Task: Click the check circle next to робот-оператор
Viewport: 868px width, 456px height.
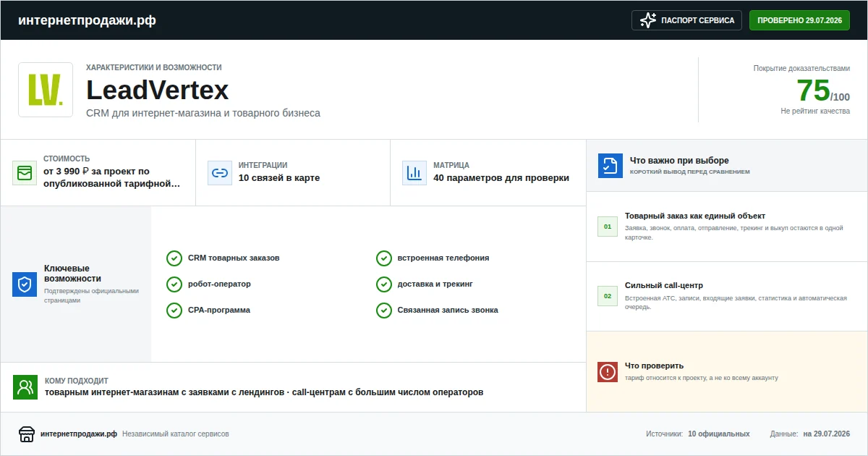Action: coord(174,284)
